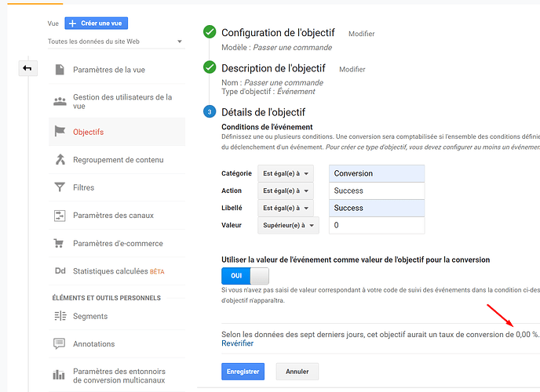This screenshot has height=392, width=540.
Task: Open the Annotations speech bubble icon
Action: click(x=60, y=343)
